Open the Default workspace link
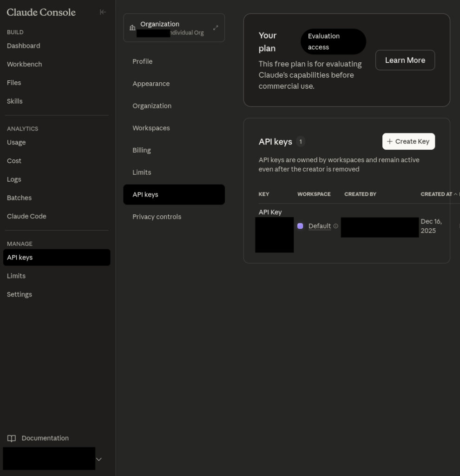 320,226
